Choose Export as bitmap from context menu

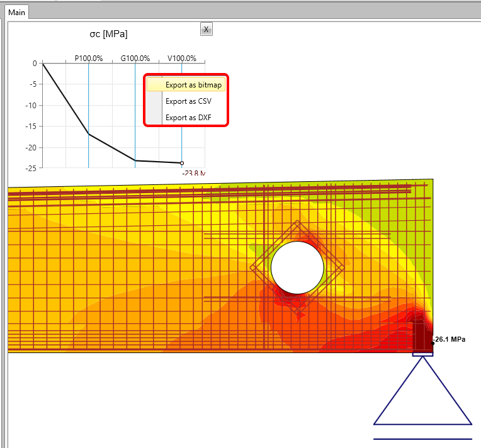pyautogui.click(x=193, y=84)
